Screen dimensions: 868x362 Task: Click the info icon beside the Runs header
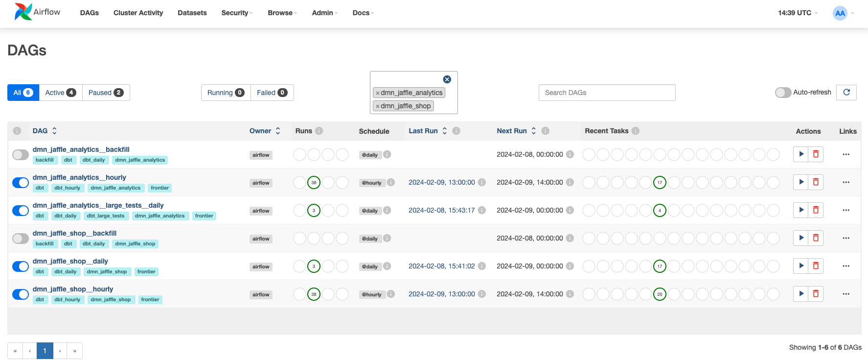point(319,131)
